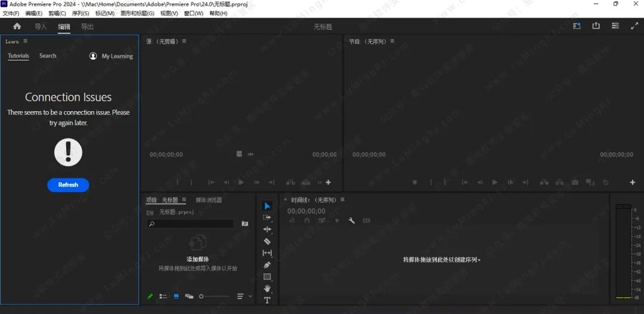Toggle full screen video output icon
Viewport: 644px width, 314px height.
[x=634, y=26]
